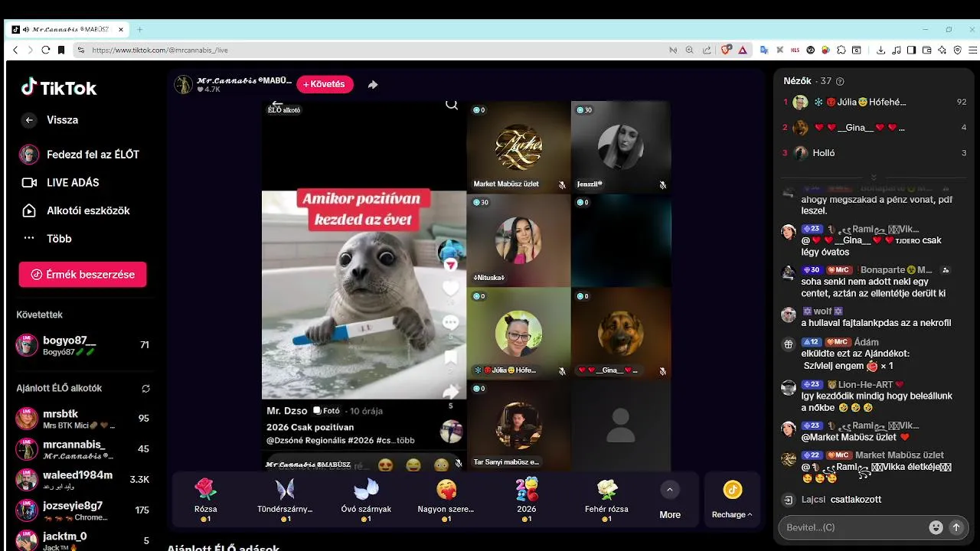The image size is (980, 551).
Task: Toggle mute icon on Júlia Hófe tile
Action: (561, 370)
